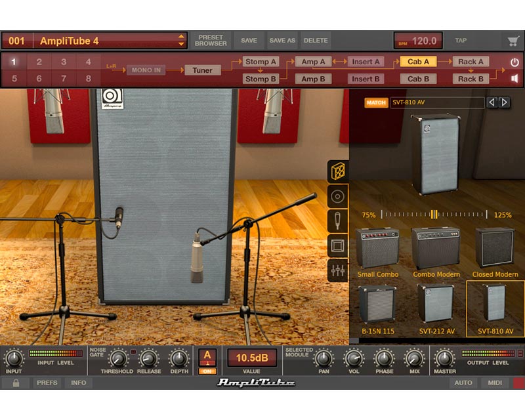Click the INPUT knob
The image size is (525, 420).
pyautogui.click(x=14, y=358)
